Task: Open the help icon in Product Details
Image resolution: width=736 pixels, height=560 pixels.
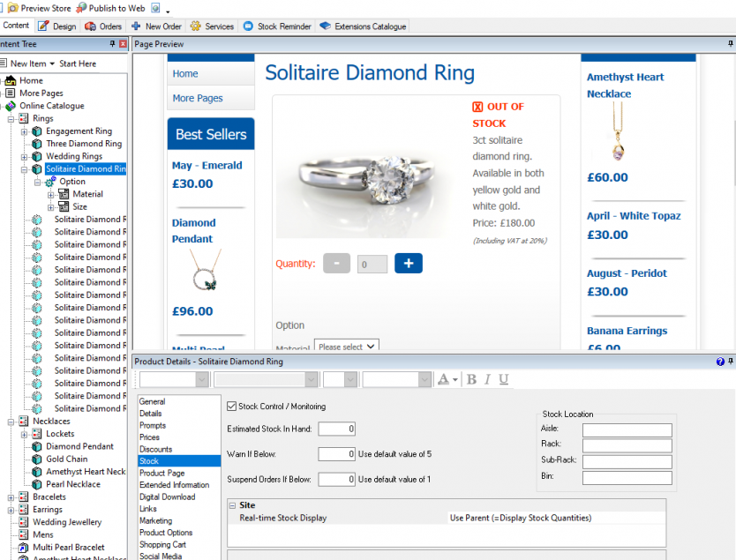Action: click(720, 362)
